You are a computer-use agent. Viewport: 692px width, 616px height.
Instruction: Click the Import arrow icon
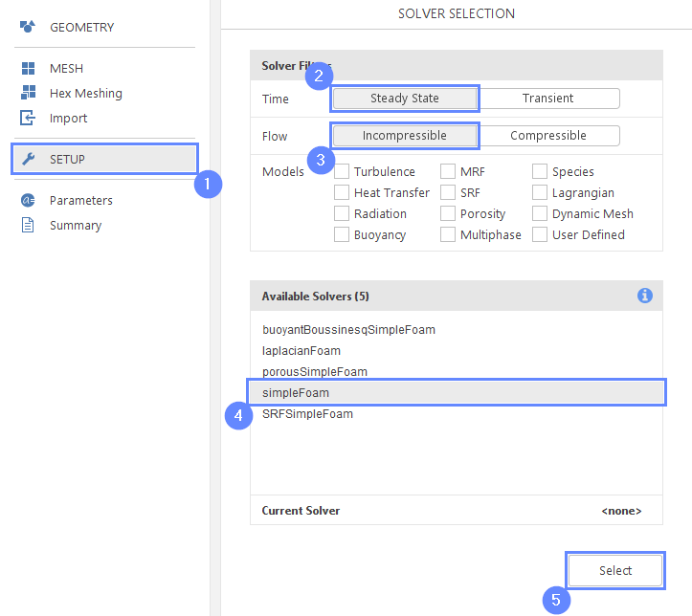point(28,119)
